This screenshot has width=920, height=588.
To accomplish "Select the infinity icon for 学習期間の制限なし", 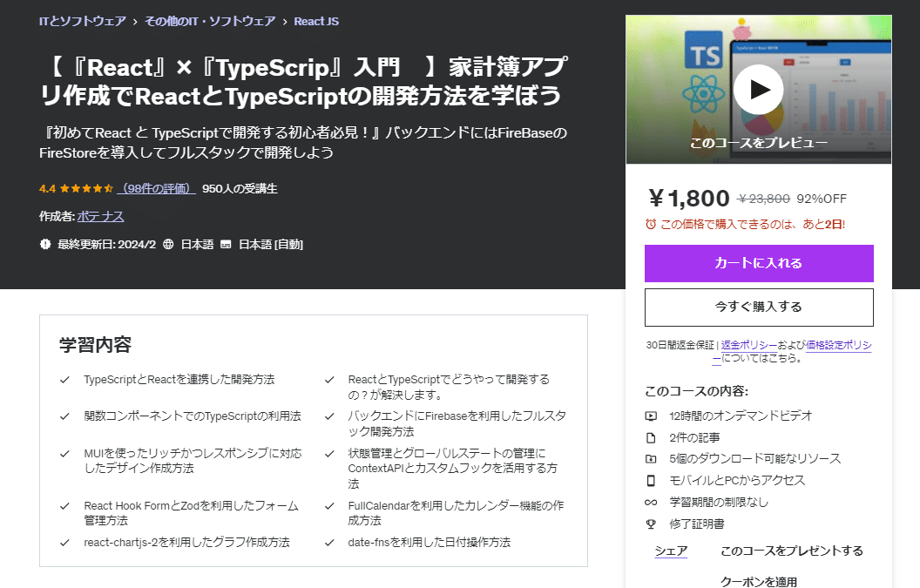I will pos(651,502).
